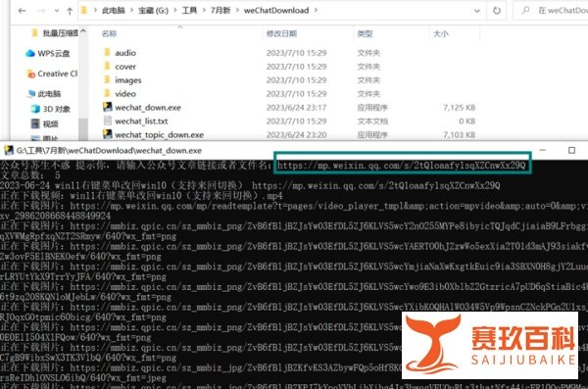Click the 此电脑 computer icon in sidebar
Image resolution: width=588 pixels, height=389 pixels.
click(31, 93)
